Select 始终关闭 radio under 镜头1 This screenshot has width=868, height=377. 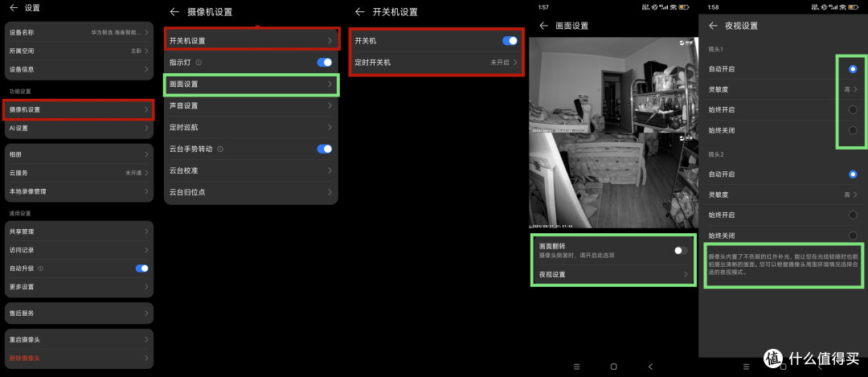(x=853, y=131)
